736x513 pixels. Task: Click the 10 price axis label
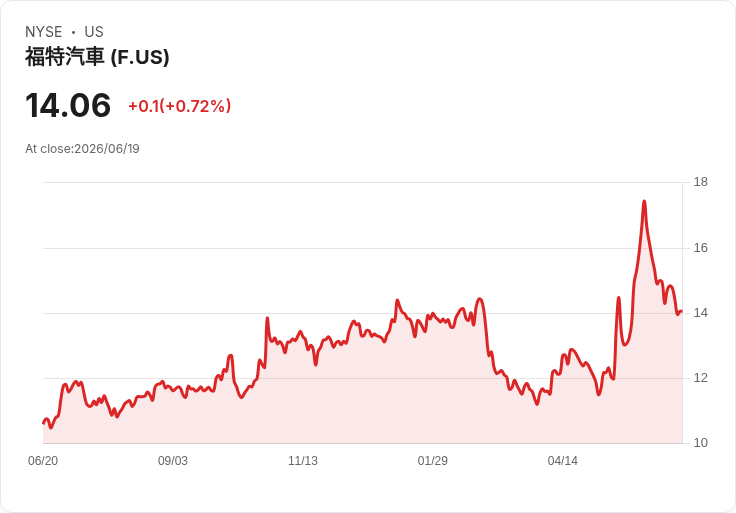click(x=701, y=443)
